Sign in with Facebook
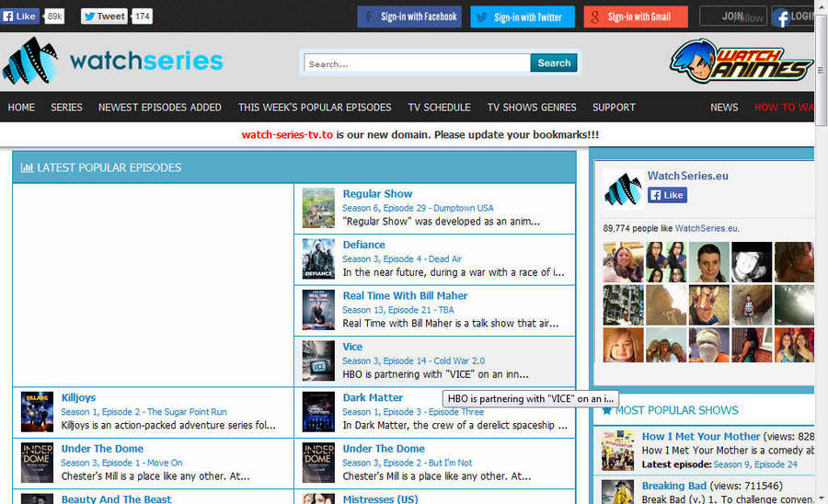This screenshot has height=504, width=828. pos(409,17)
